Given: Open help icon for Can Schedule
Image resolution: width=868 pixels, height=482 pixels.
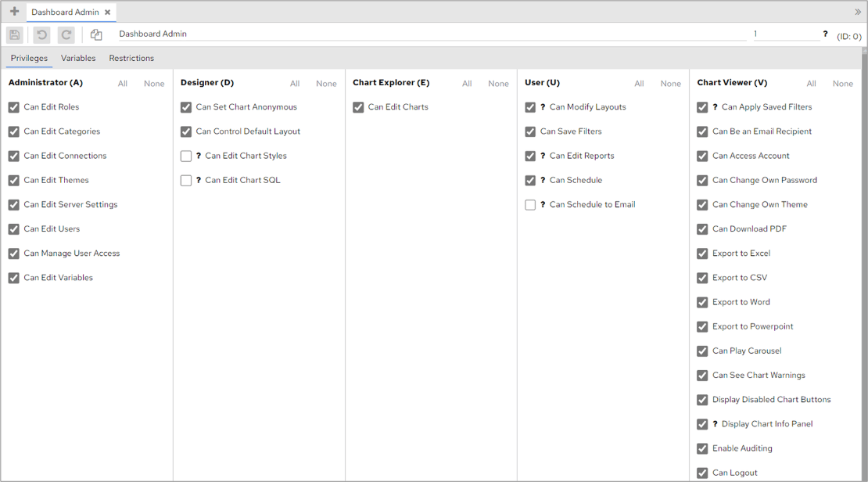Looking at the screenshot, I should coord(543,180).
